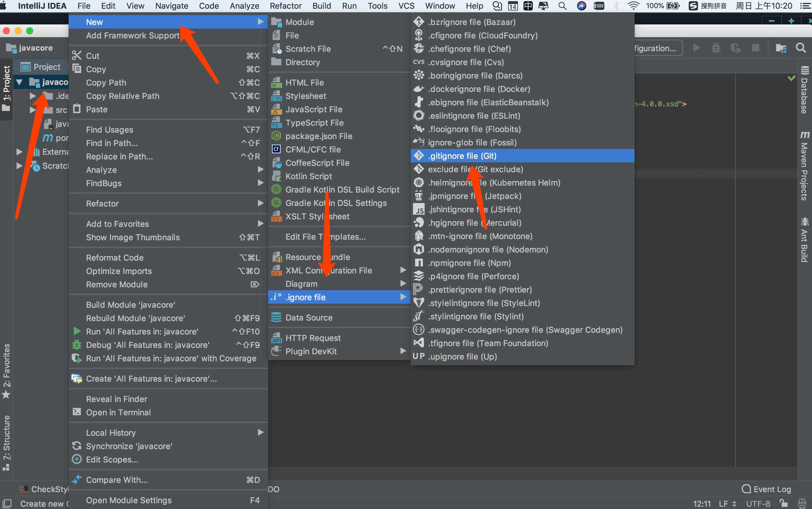Image resolution: width=812 pixels, height=509 pixels.
Task: Select exclude file (Git exclude) entry
Action: coord(522,169)
